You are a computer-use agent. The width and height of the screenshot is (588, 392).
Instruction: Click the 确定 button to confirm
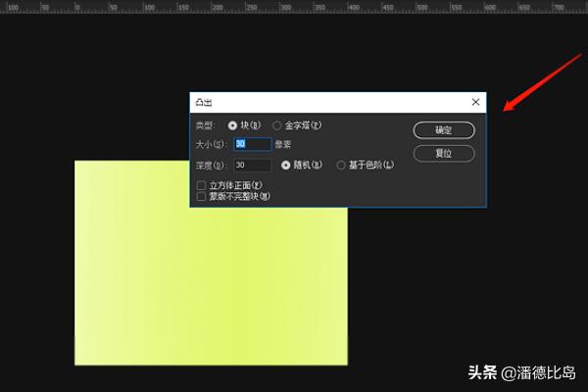tap(443, 130)
